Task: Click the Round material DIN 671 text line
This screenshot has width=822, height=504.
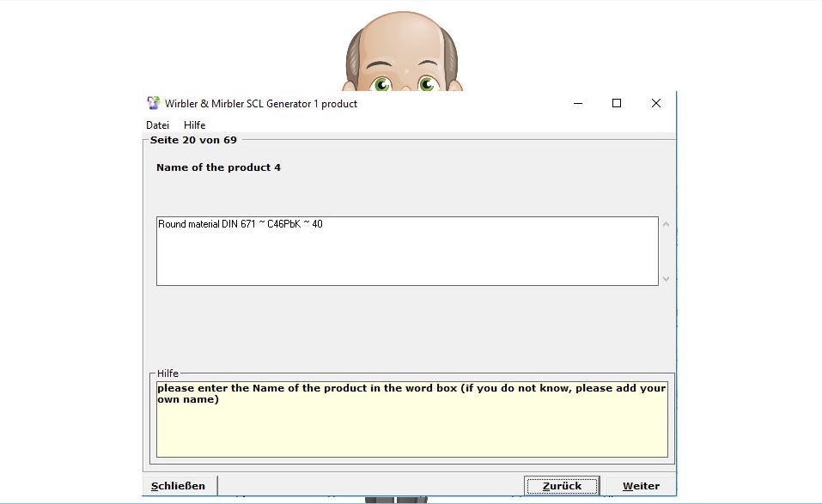Action: (x=241, y=224)
